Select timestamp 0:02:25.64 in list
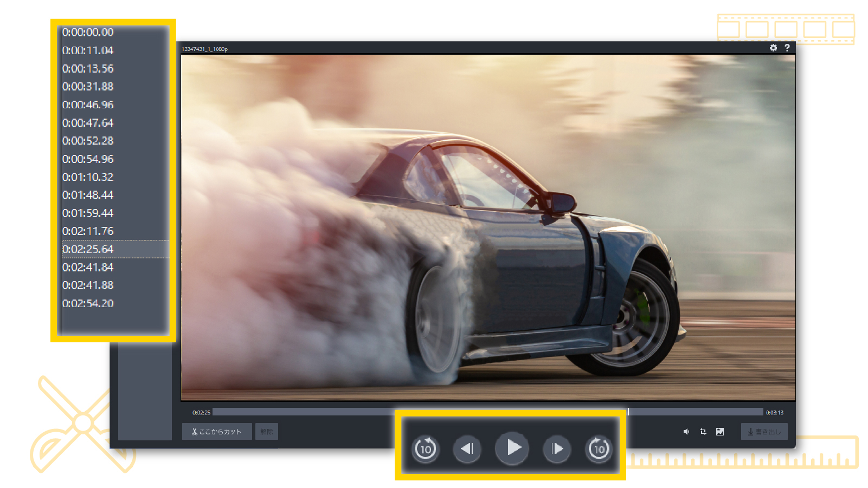Screen dimensions: 868x488 click(x=88, y=249)
